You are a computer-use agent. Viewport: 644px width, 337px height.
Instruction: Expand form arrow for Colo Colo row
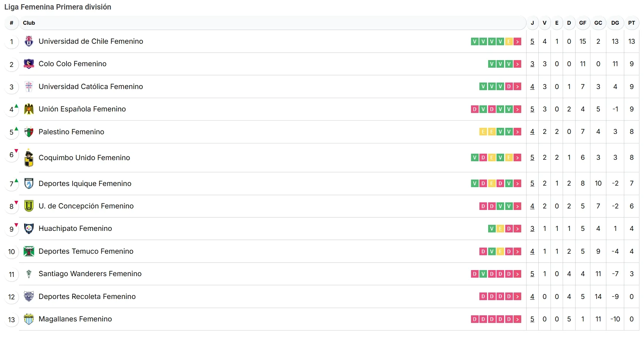coord(517,64)
